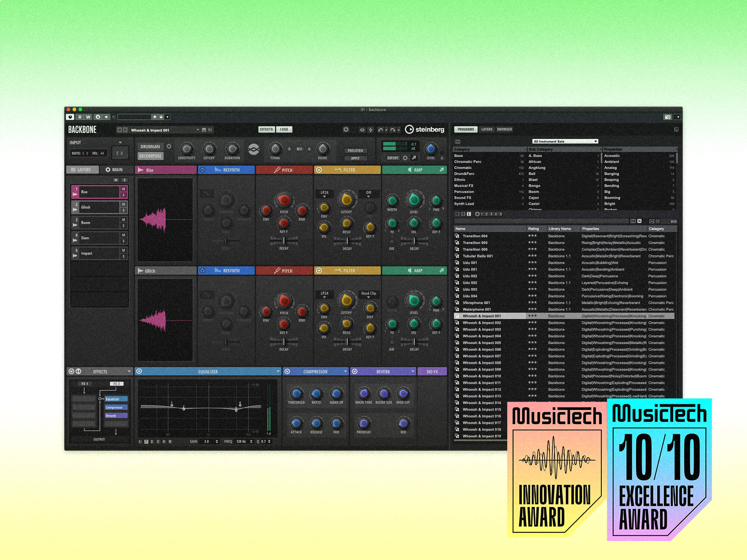Adjust the TONAL knob
Image resolution: width=747 pixels, height=560 pixels.
tap(275, 149)
